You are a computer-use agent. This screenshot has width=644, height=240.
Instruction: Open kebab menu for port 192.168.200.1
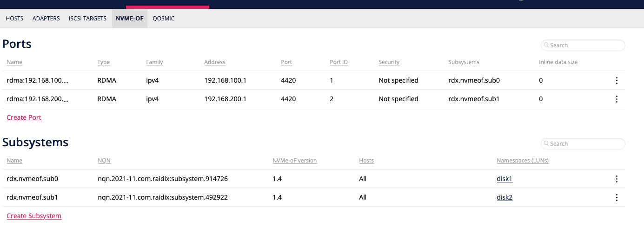click(x=617, y=99)
